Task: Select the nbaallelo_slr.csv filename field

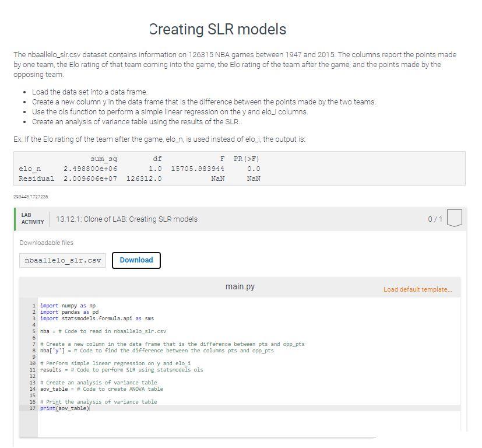Action: coord(62,260)
